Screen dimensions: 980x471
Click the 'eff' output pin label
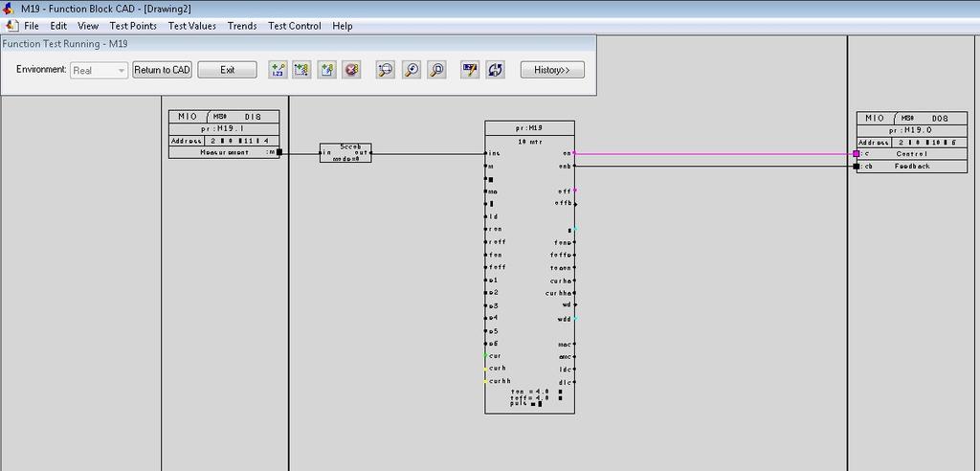pyautogui.click(x=563, y=191)
